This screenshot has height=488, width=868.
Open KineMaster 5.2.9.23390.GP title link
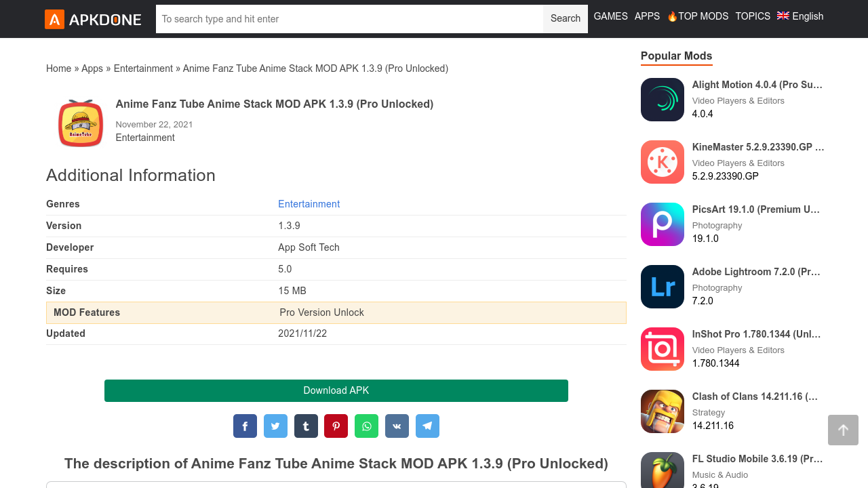point(758,147)
